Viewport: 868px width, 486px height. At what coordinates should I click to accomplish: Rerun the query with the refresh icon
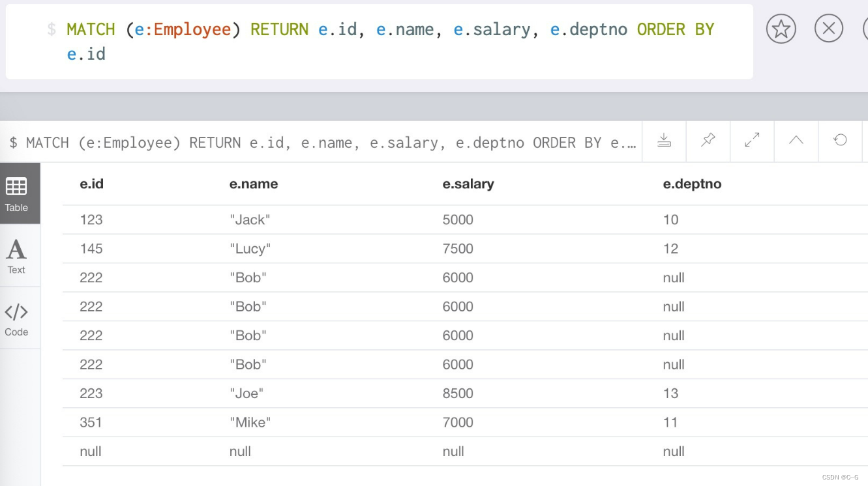[840, 140]
